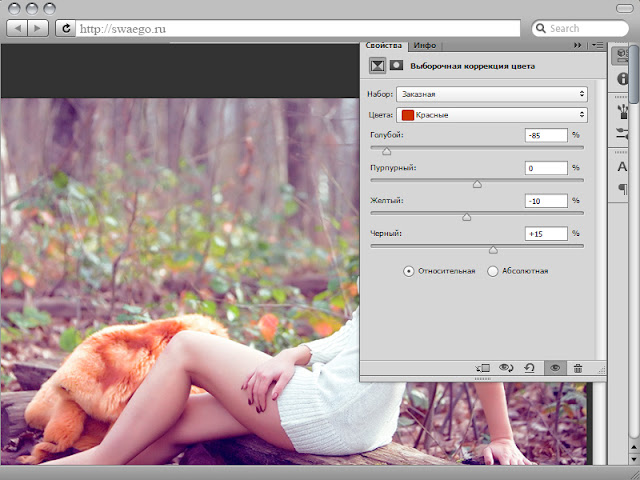Click the Пурпурный slider handle
The width and height of the screenshot is (640, 480).
coord(477,184)
